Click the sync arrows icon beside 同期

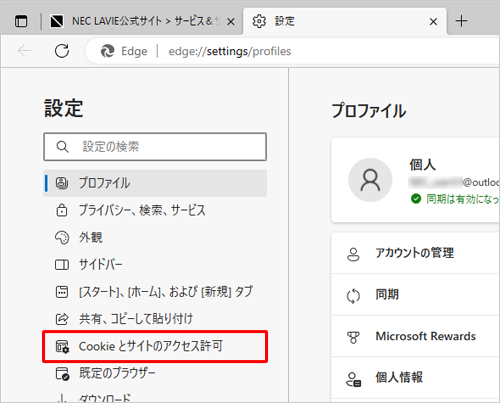click(x=353, y=296)
